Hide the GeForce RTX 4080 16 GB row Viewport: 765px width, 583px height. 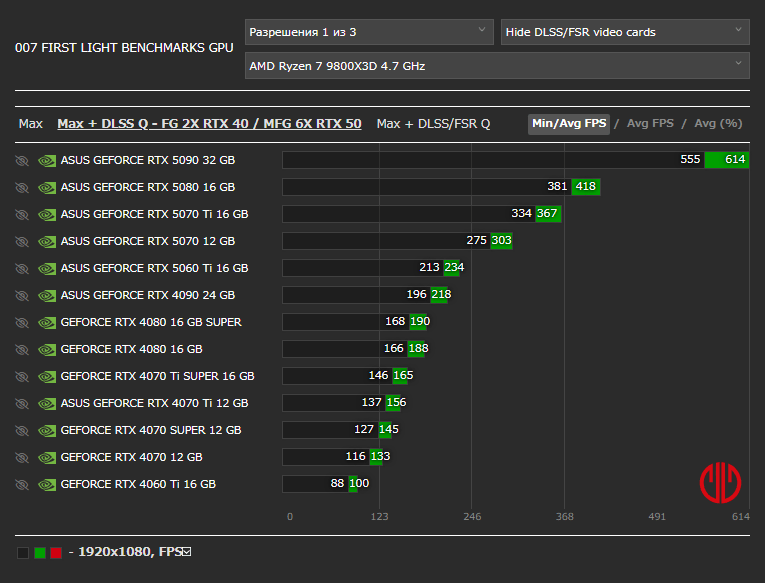tap(22, 349)
